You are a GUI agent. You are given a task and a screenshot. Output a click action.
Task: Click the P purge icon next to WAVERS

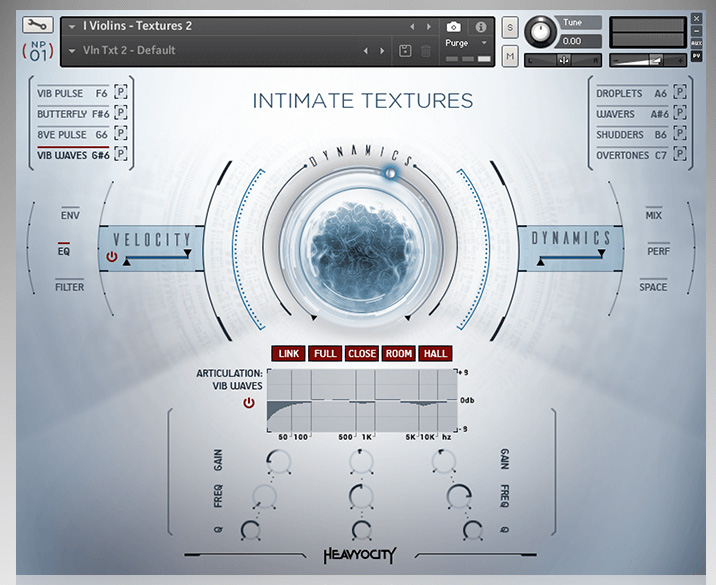point(680,112)
